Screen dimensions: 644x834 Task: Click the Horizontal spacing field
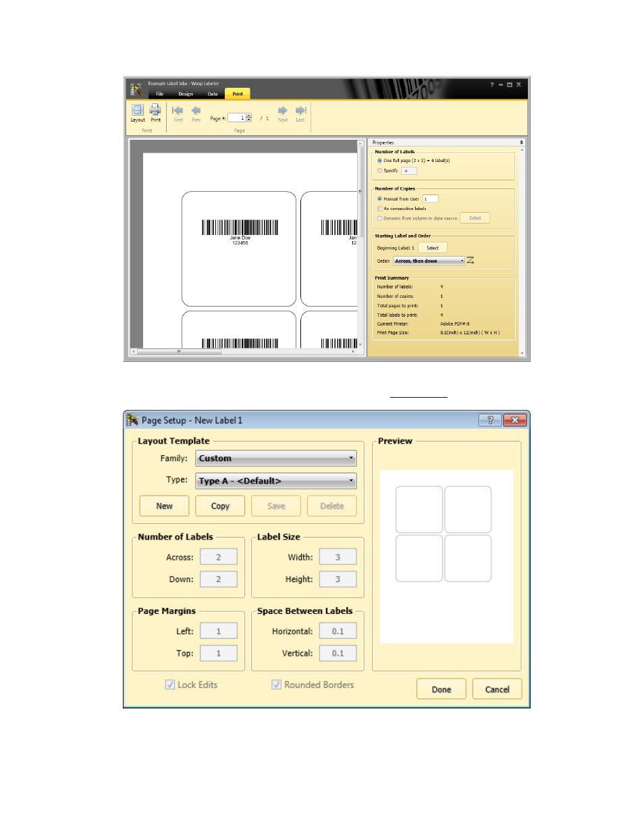(338, 631)
